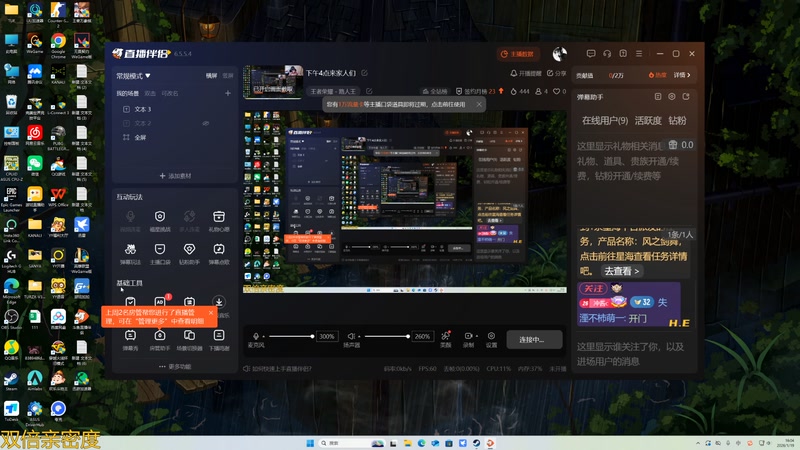This screenshot has width=800, height=450.
Task: Edit the stream title pencil icon
Action: pyautogui.click(x=365, y=73)
